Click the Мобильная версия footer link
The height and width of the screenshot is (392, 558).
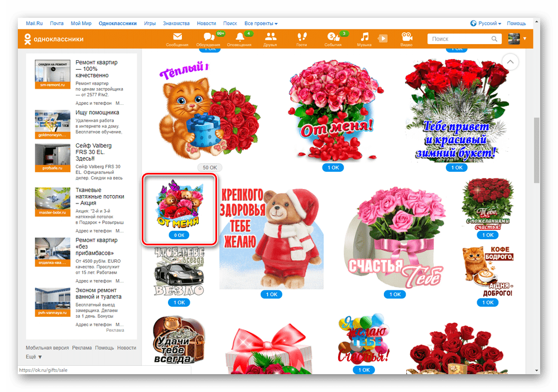coord(47,347)
